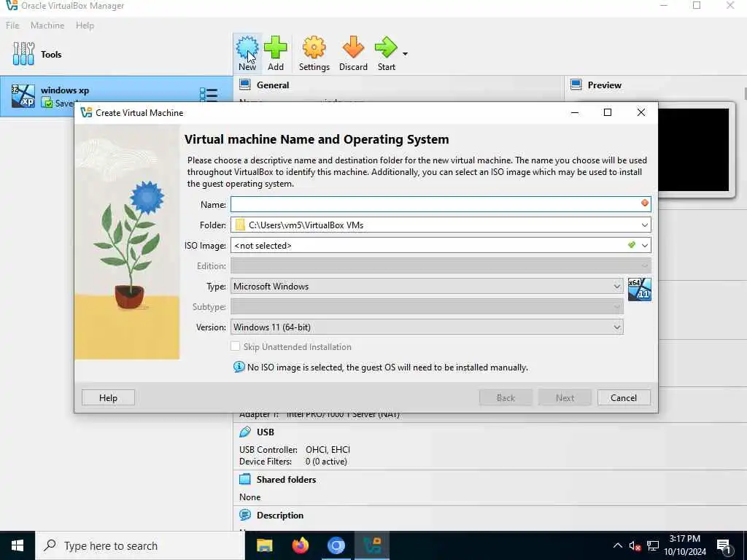Click the Shared folders section icon
Screen dimensions: 747x560
pos(245,479)
